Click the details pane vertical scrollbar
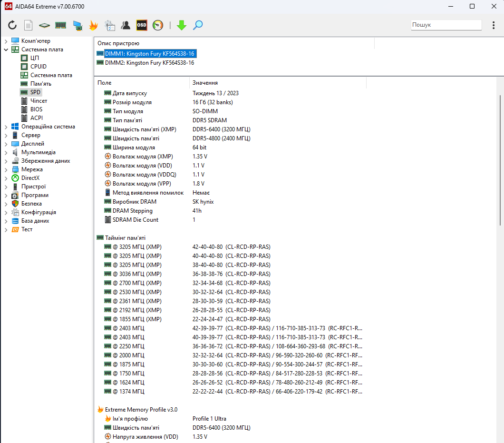 [500, 160]
